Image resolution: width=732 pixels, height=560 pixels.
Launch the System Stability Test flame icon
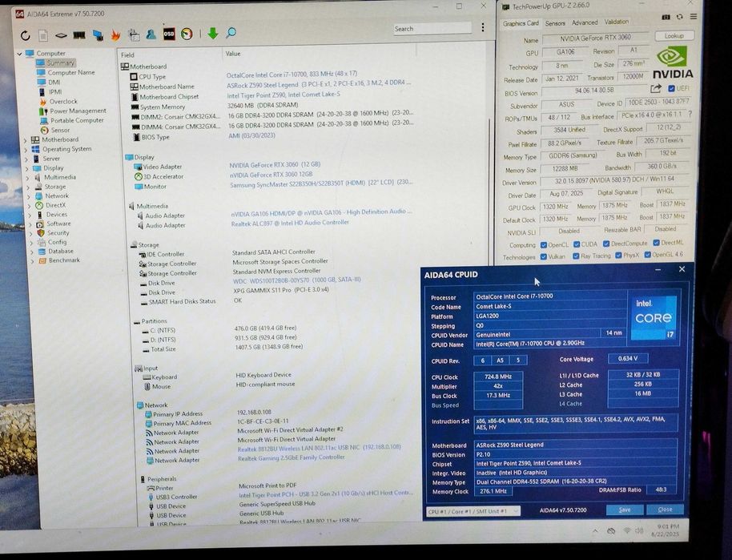tap(115, 35)
